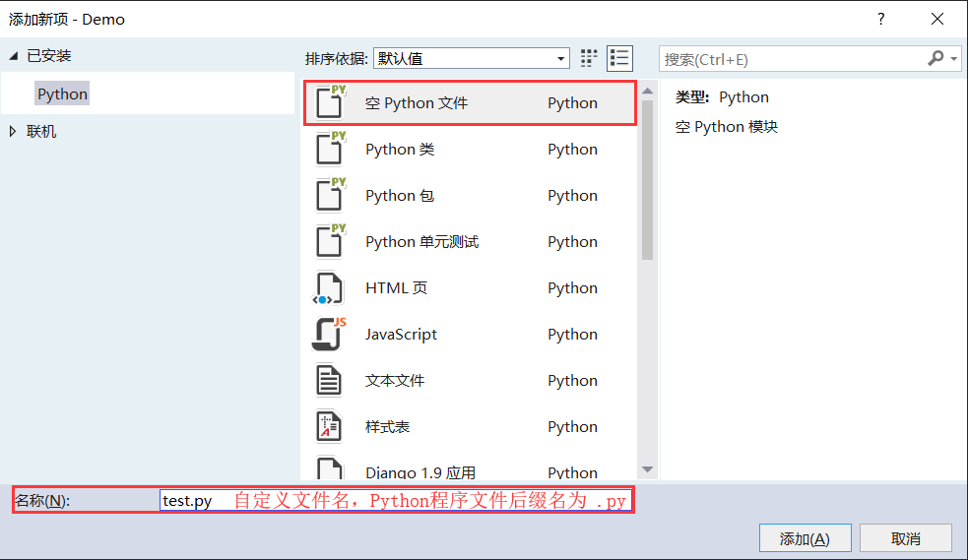Select Python category in left tree
Screen dimensions: 968x560
click(x=62, y=93)
